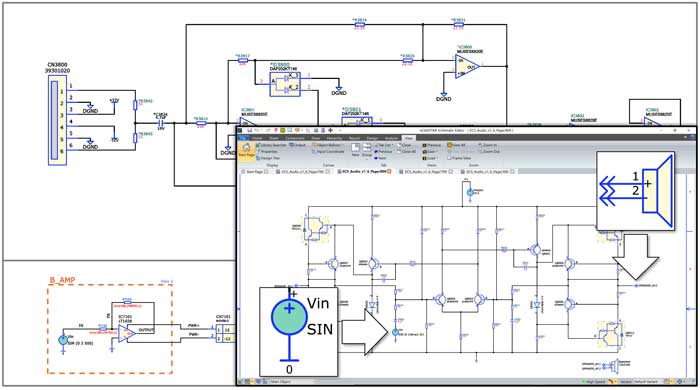Click Previous in the Views group
Screen dimensions: 700x390
432,145
